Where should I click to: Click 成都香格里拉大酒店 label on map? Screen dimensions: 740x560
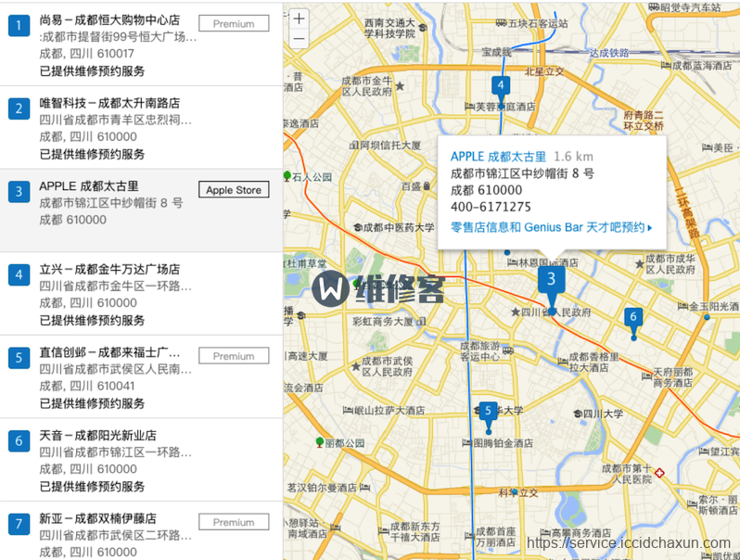tap(594, 362)
